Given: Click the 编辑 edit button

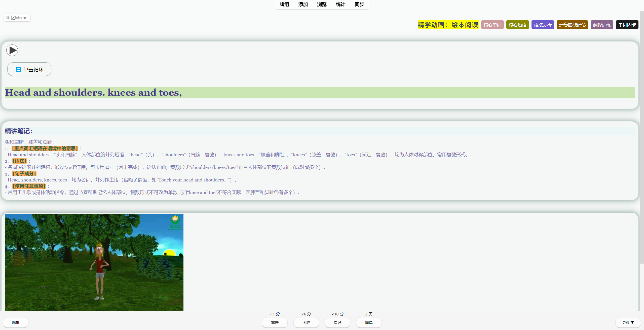Looking at the screenshot, I should pos(16,322).
